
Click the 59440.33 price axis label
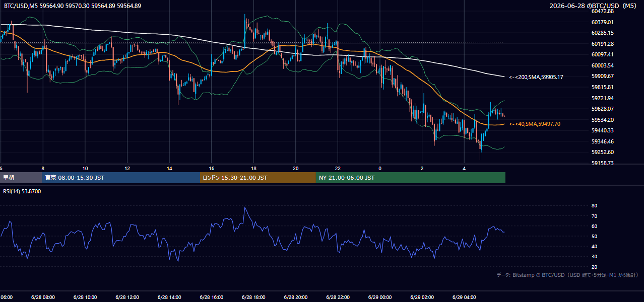[602, 130]
